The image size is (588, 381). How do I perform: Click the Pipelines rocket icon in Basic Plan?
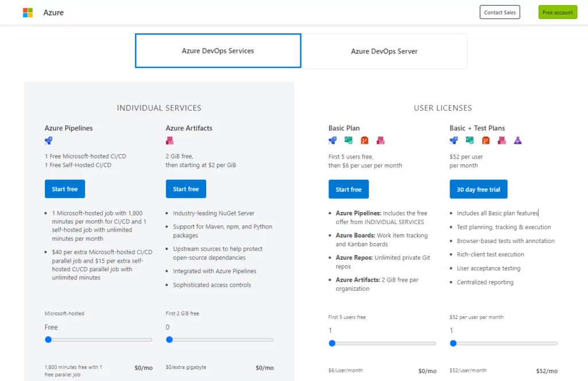[x=332, y=141]
